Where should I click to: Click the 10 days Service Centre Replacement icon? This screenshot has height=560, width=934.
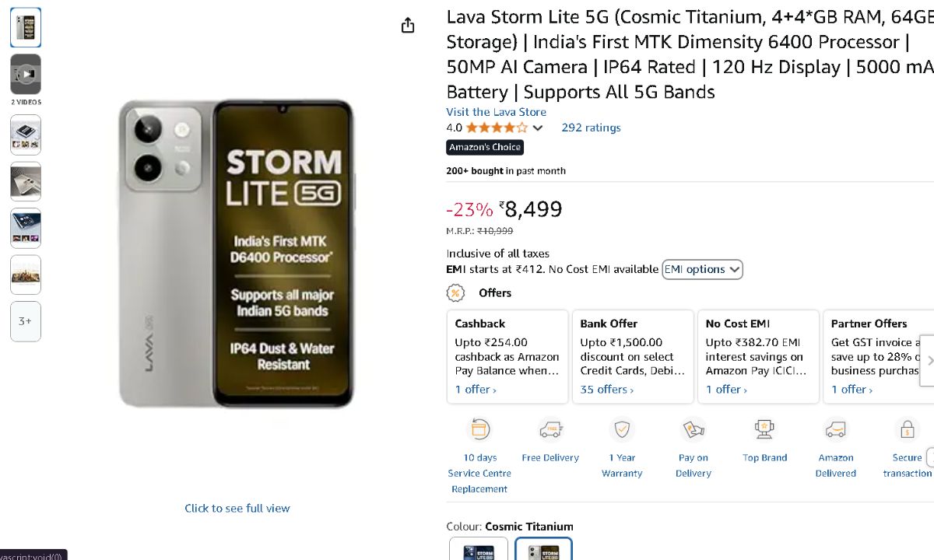(479, 429)
